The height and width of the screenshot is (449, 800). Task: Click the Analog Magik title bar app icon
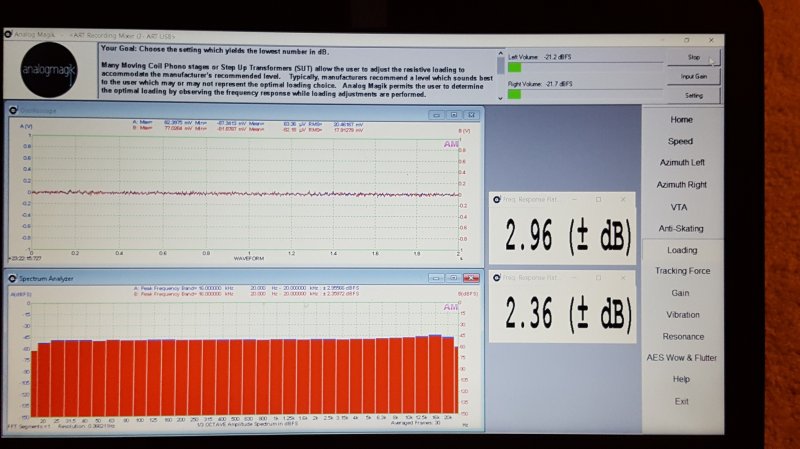coord(8,35)
